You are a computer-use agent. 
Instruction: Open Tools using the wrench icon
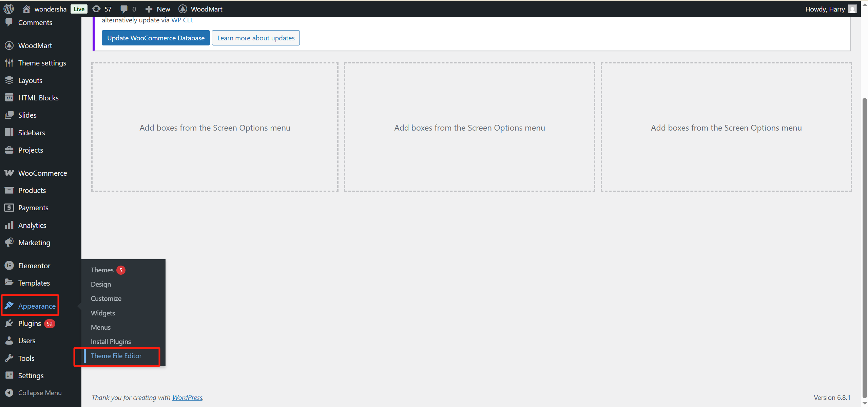click(9, 358)
